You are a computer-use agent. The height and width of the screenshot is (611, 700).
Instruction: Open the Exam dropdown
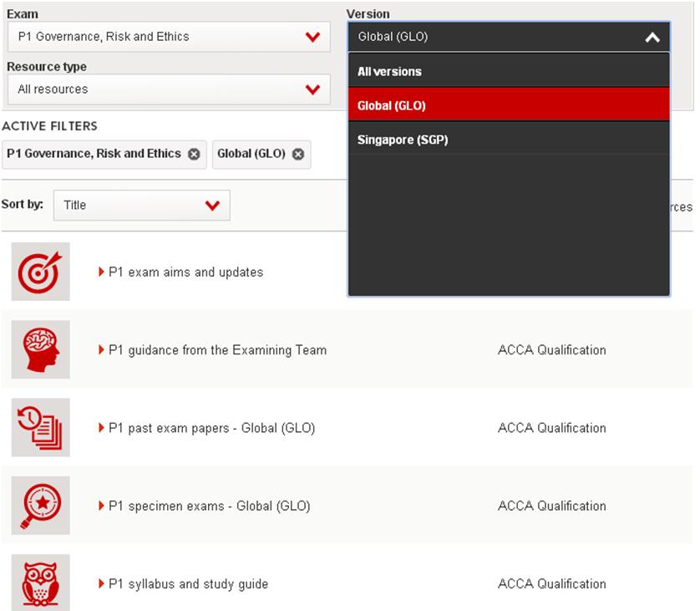tap(312, 37)
